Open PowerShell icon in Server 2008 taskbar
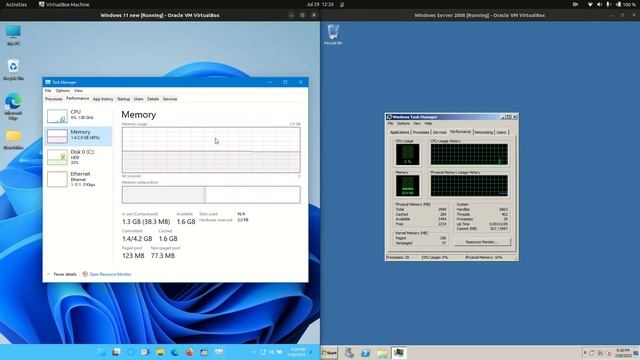 point(365,353)
